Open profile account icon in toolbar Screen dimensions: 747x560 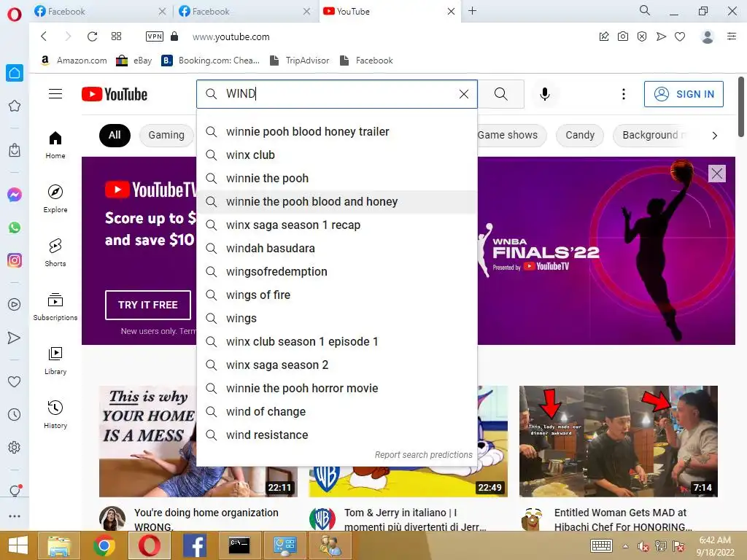pos(708,36)
